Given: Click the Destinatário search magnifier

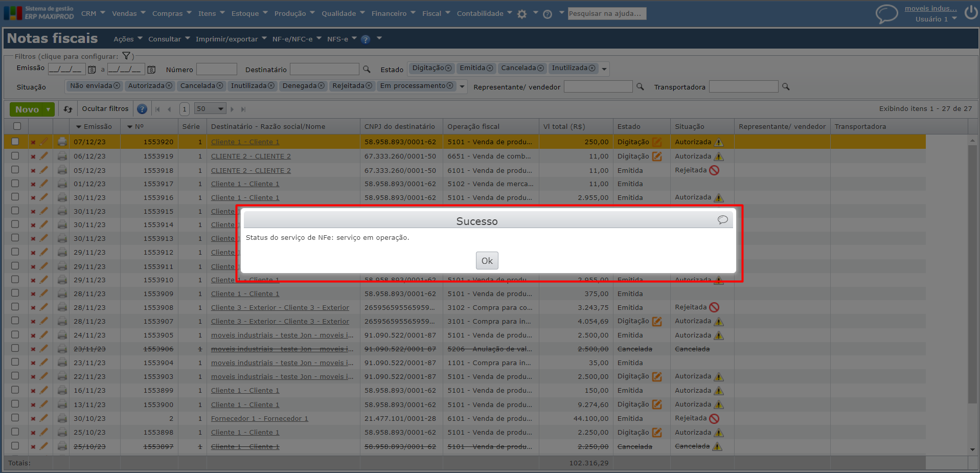Looking at the screenshot, I should (367, 69).
